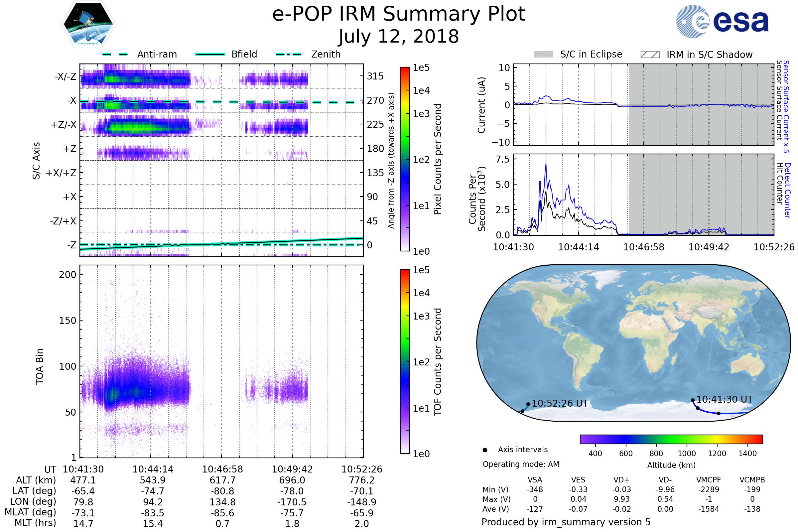Click the ESA logo

(x=722, y=21)
